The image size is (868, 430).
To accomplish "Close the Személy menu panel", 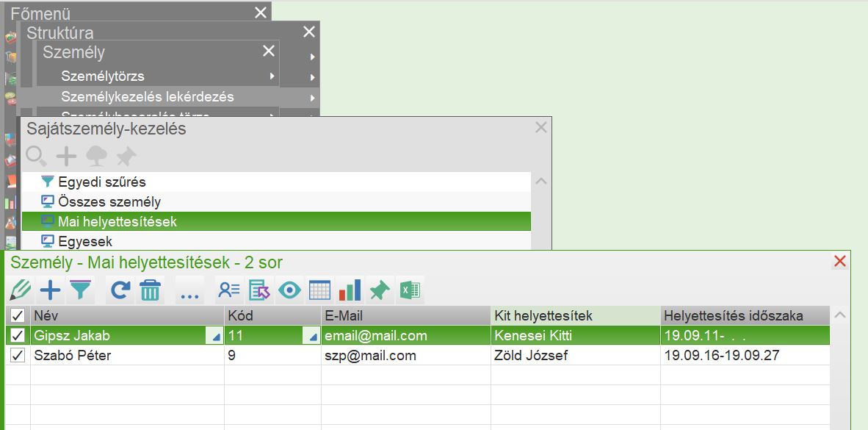I will [x=269, y=51].
